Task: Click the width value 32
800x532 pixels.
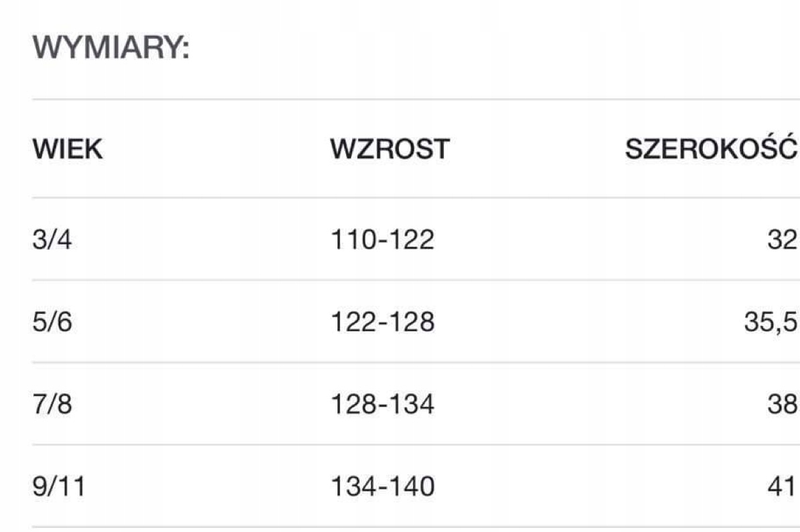Action: pyautogui.click(x=782, y=240)
